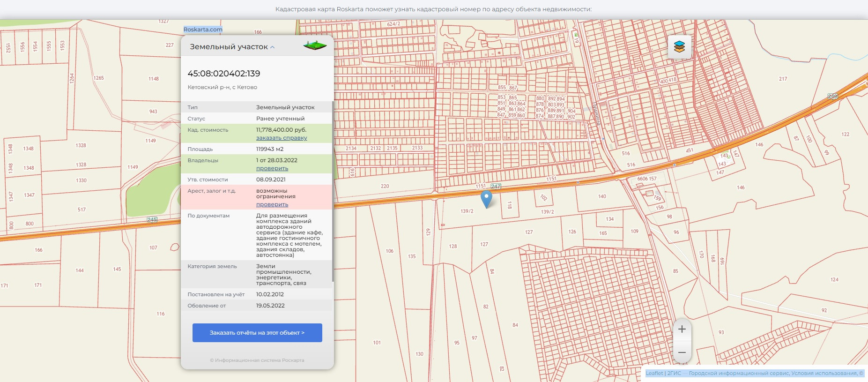Click the road 245 shield on map
This screenshot has height=382, width=868.
[x=152, y=219]
